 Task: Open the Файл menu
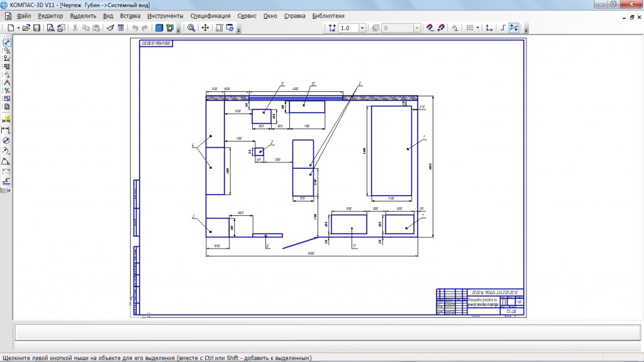click(24, 16)
